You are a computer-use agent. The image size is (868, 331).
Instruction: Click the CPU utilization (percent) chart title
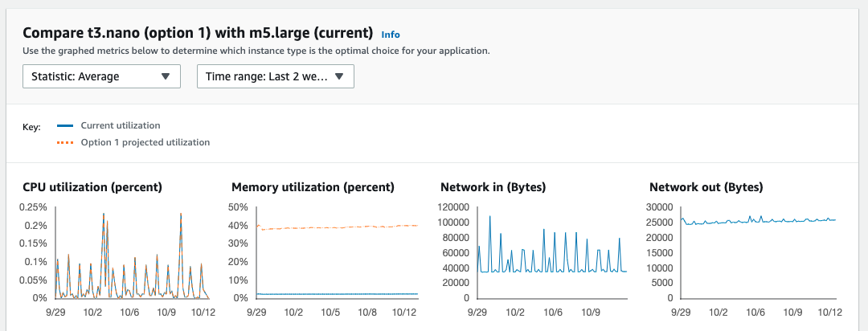(x=92, y=187)
